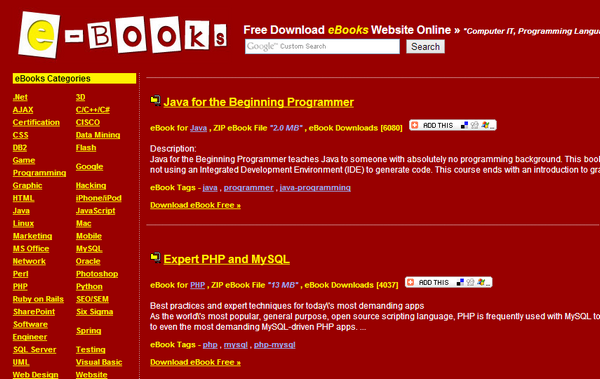Open the Expert PHP and MySQL title link

[226, 259]
